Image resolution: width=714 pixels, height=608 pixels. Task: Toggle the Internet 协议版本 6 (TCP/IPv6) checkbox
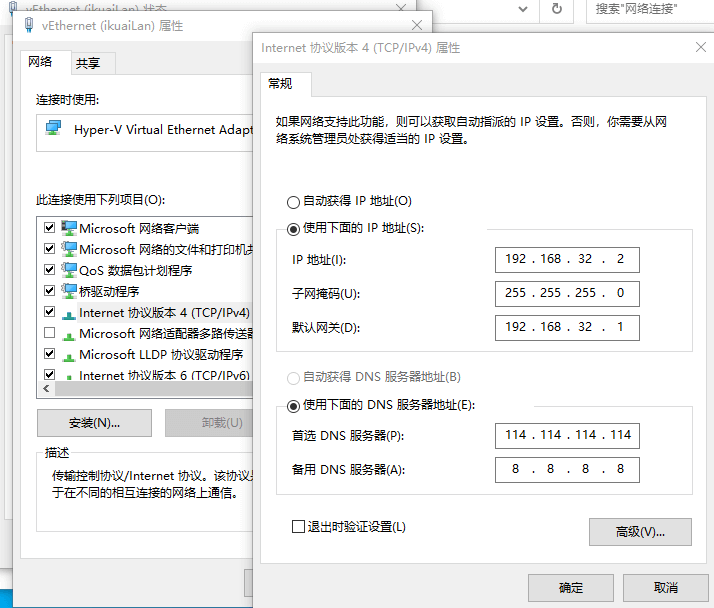coord(49,374)
